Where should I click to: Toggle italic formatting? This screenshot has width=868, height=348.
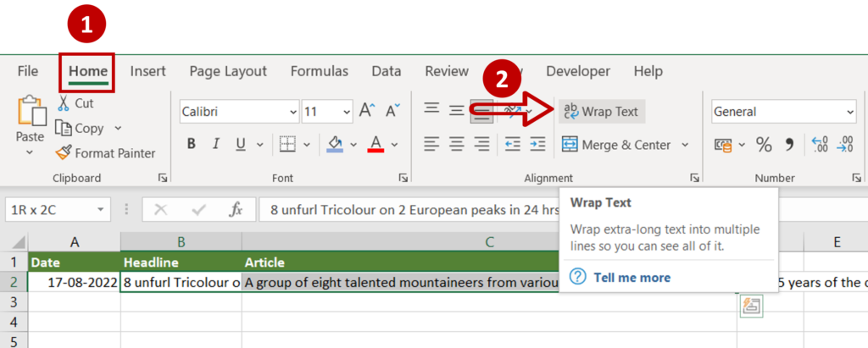216,145
